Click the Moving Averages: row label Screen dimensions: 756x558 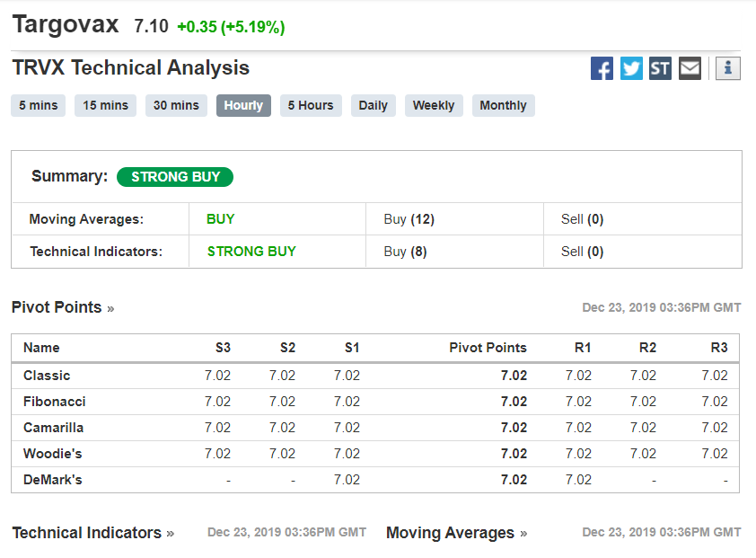click(87, 219)
